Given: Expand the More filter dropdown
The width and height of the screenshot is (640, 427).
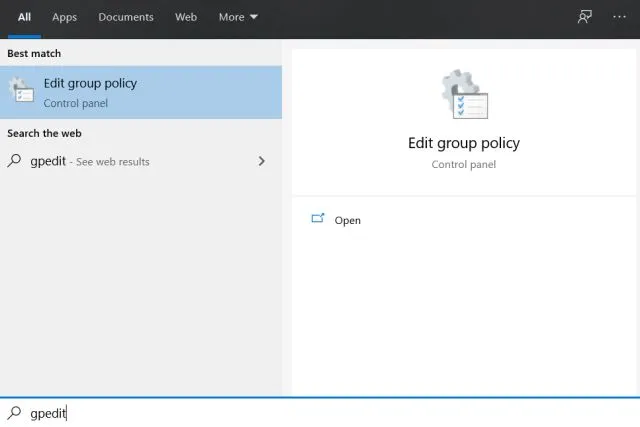Looking at the screenshot, I should coord(238,17).
